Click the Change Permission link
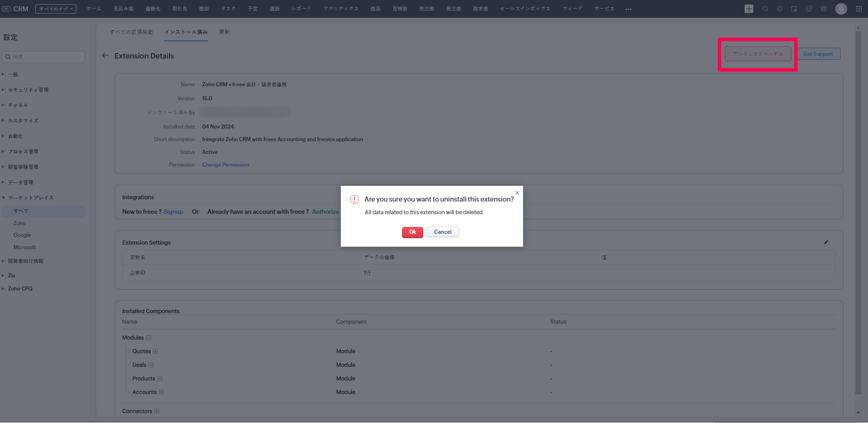 (x=226, y=165)
